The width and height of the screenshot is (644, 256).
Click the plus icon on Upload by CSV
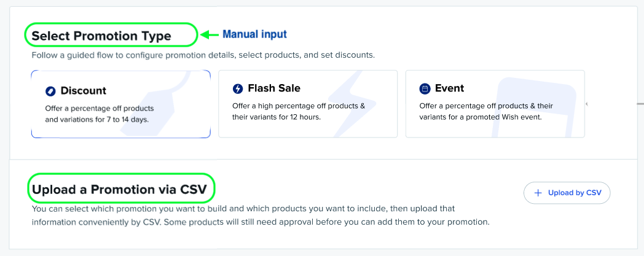pos(538,193)
